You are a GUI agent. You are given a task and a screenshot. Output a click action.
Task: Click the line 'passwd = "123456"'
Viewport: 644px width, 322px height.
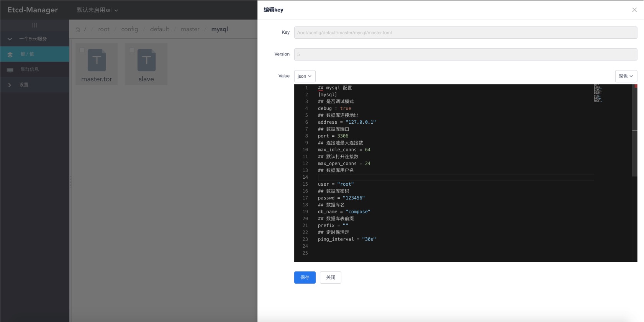(341, 198)
